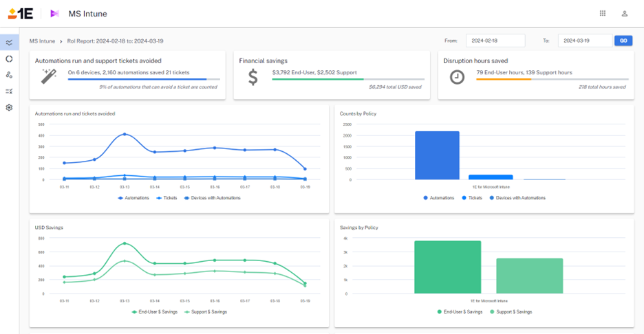Open the checklist rules sidebar icon
Viewport: 644px width, 334px height.
(9, 91)
